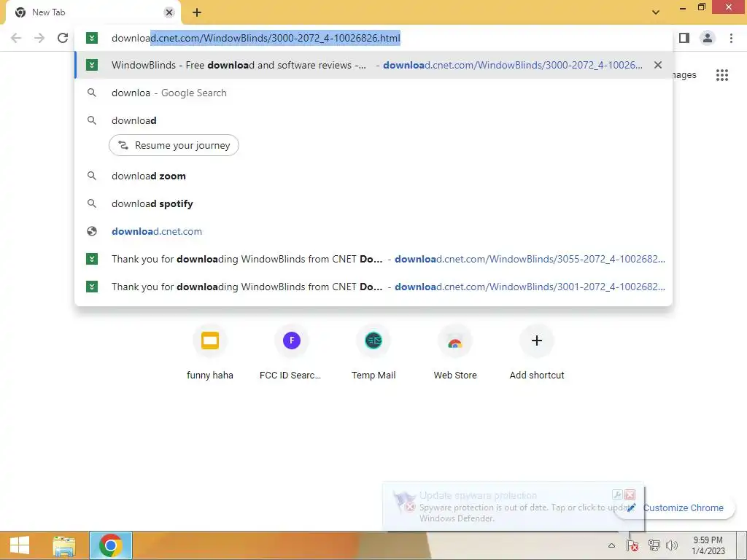Viewport: 747px width, 560px height.
Task: Choose 'download zoom' suggestion
Action: coord(373,176)
